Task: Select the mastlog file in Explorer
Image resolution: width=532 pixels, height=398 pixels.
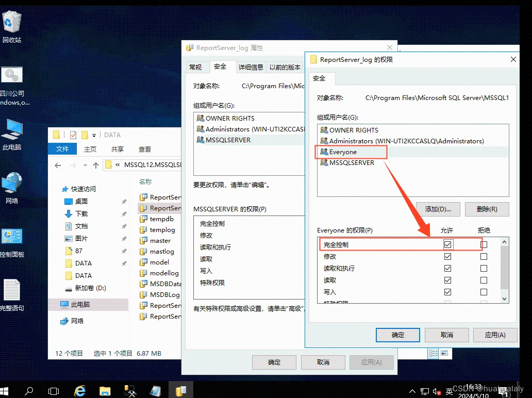Action: (x=162, y=252)
